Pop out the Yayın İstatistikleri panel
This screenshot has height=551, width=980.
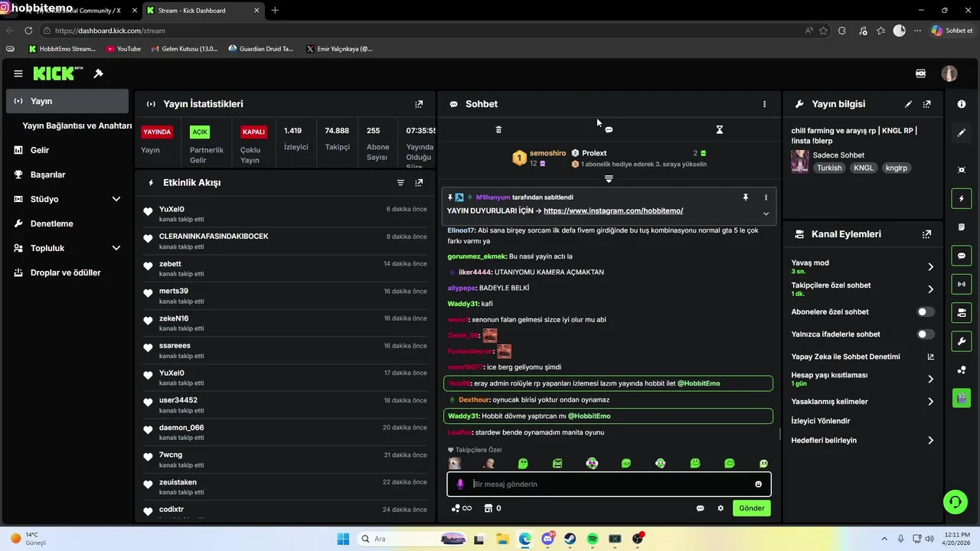(x=419, y=104)
